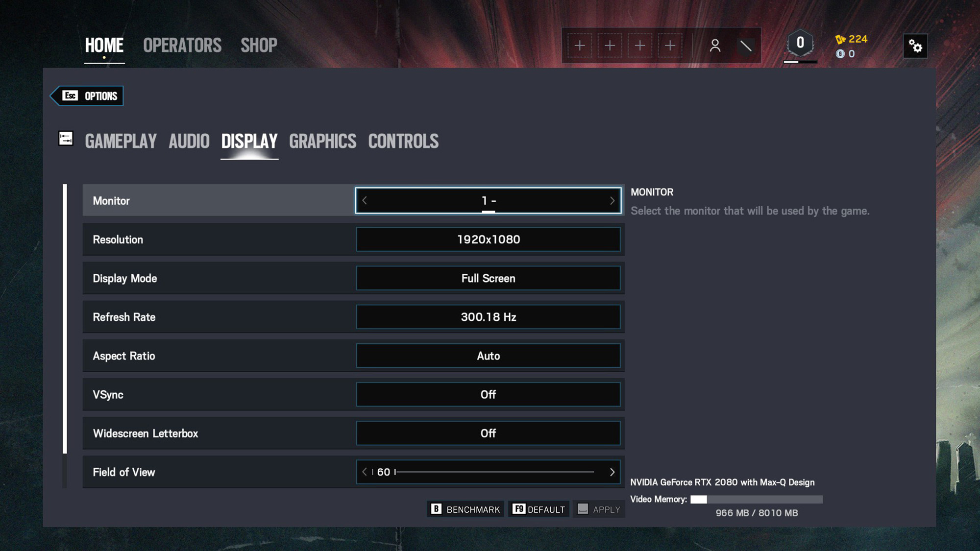Screen dimensions: 980x551
Task: Toggle VSync off to on
Action: click(488, 394)
